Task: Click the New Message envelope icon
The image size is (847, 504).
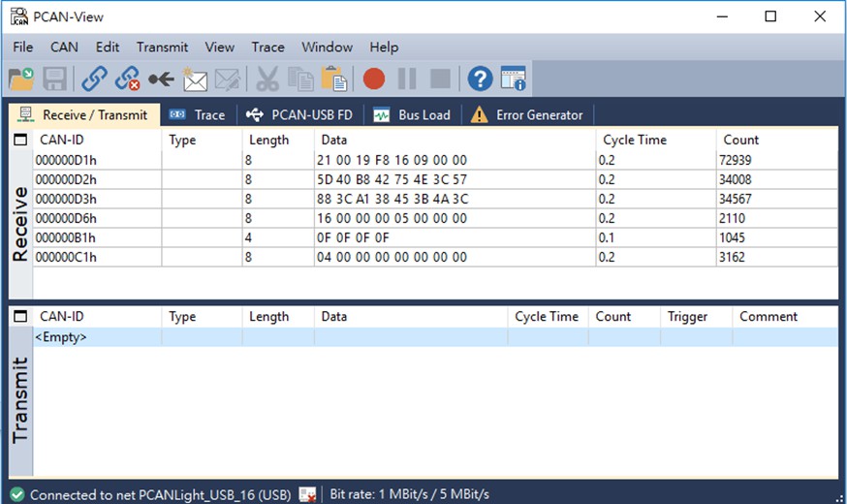Action: [195, 79]
